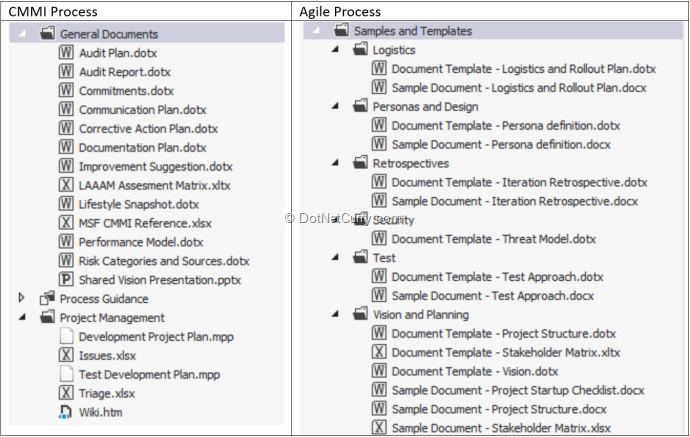Collapse the Project Management folder

(x=22, y=317)
